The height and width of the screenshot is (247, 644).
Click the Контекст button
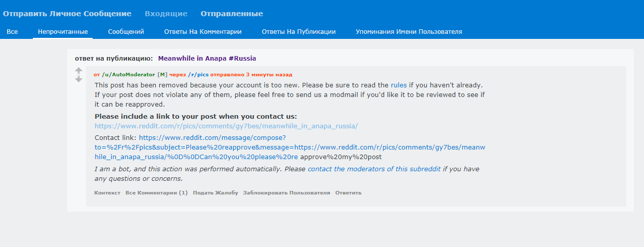point(107,192)
